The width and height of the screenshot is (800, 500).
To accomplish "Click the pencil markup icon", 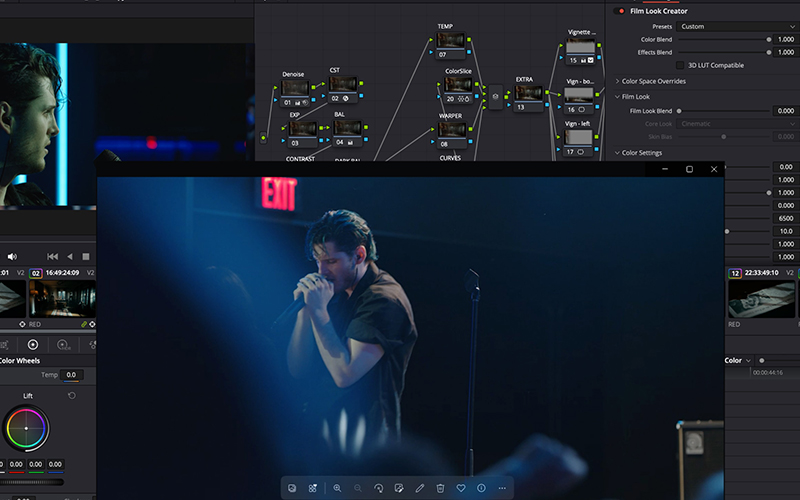I will tap(419, 488).
